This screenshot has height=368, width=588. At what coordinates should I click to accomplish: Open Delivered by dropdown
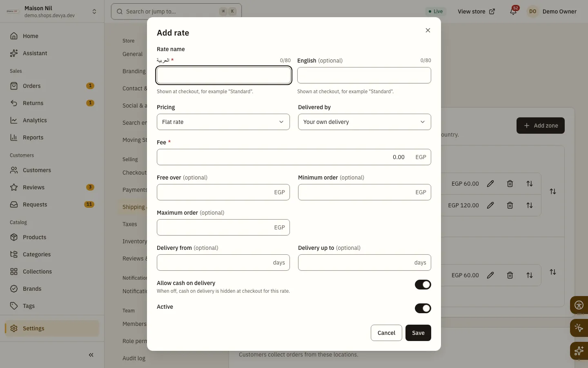[x=365, y=122]
